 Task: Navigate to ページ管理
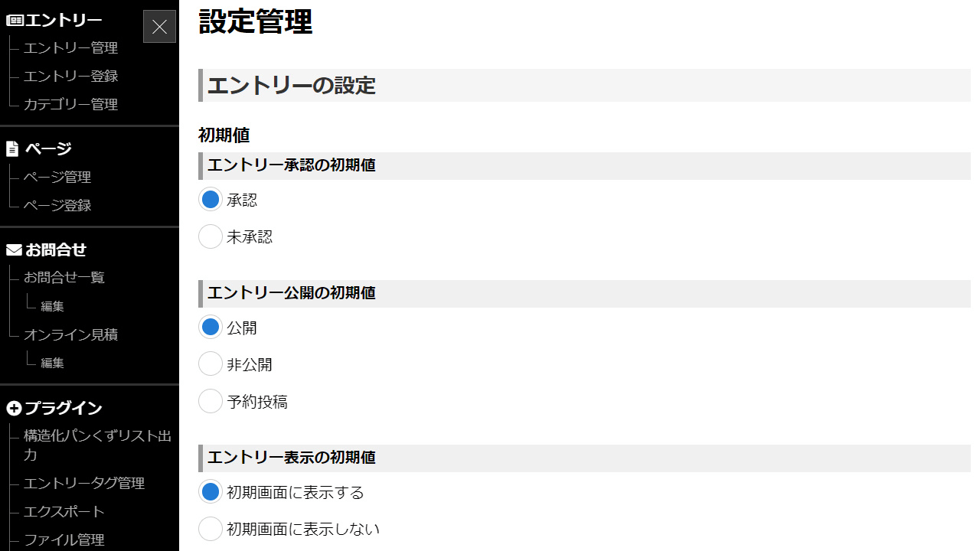click(57, 178)
